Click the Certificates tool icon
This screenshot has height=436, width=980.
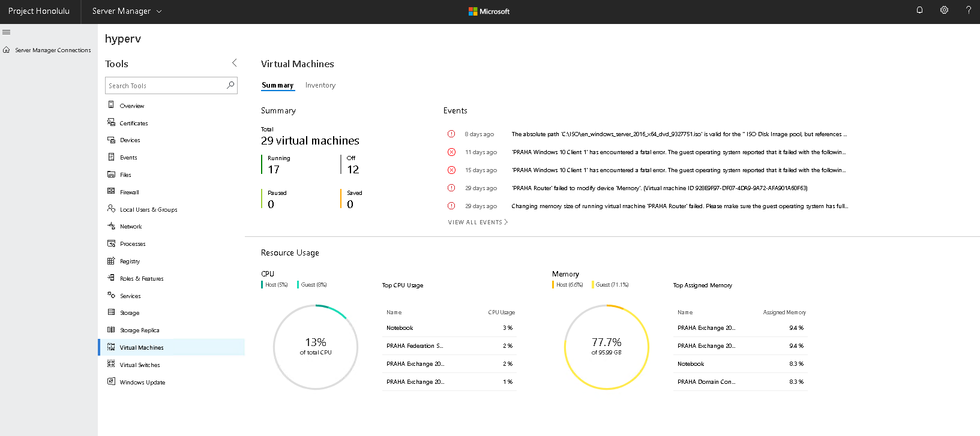point(111,122)
